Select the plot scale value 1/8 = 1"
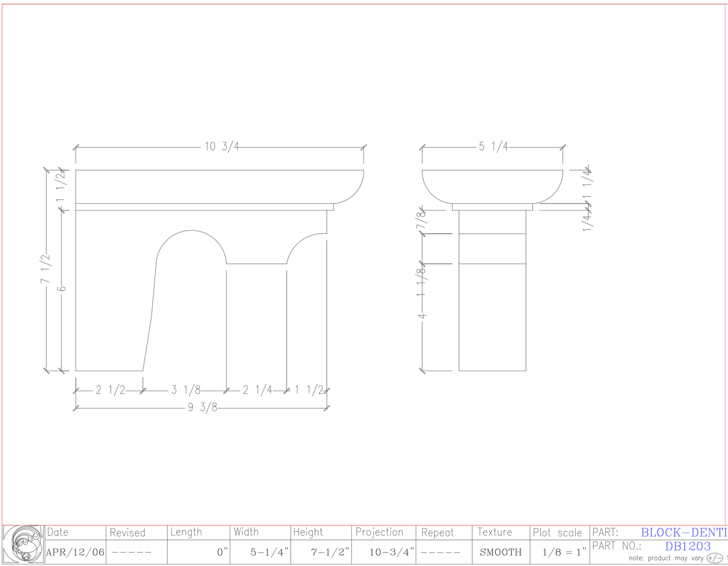728x566 pixels. 564,552
